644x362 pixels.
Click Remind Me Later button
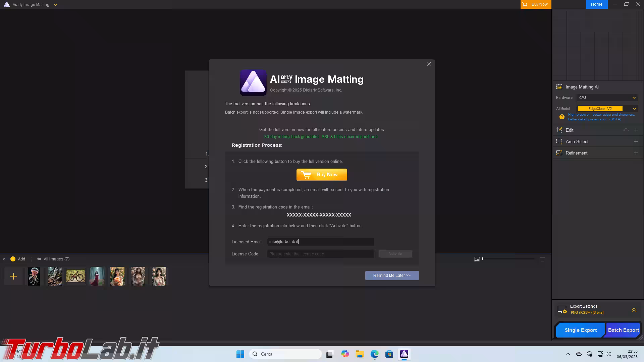pyautogui.click(x=392, y=276)
